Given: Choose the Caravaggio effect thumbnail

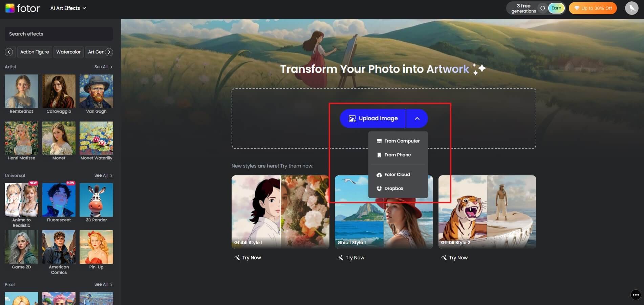Looking at the screenshot, I should (59, 91).
